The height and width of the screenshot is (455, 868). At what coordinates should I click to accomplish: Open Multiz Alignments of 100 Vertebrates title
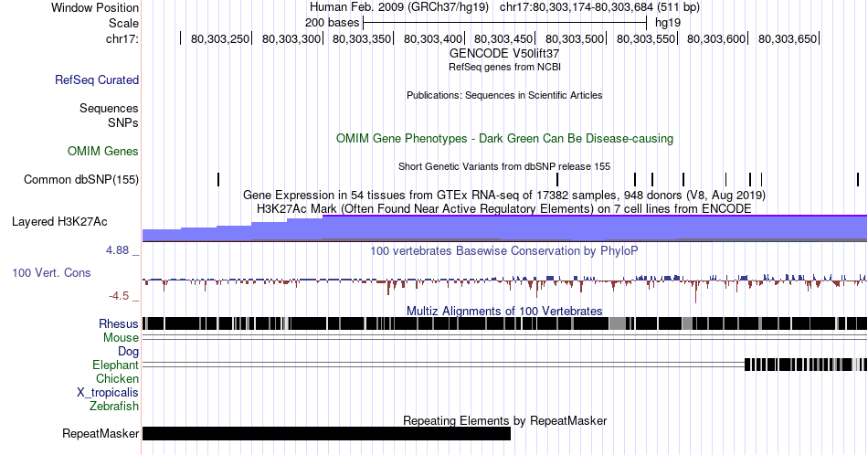pos(504,311)
